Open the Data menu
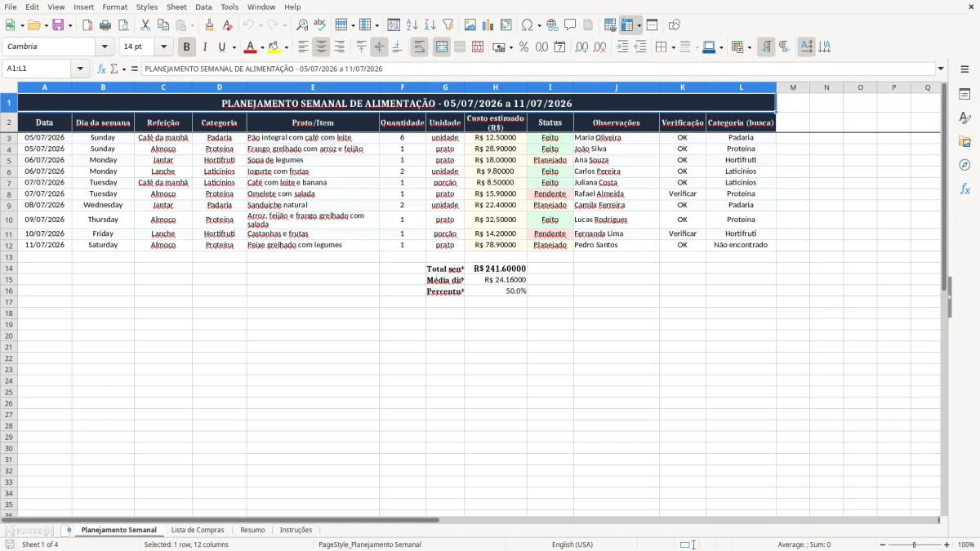 [x=203, y=7]
